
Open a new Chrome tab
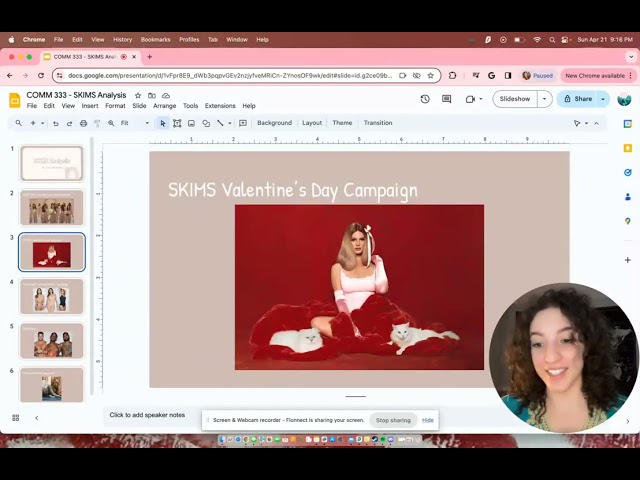pyautogui.click(x=149, y=57)
